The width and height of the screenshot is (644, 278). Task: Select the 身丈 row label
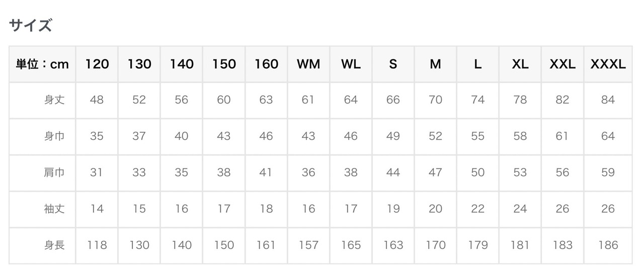(54, 100)
